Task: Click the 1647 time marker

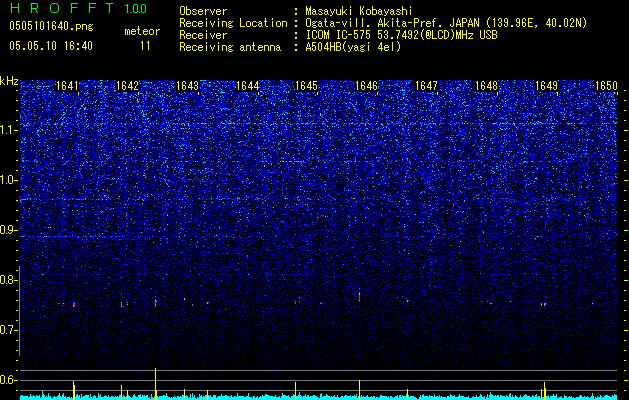Action: 426,86
